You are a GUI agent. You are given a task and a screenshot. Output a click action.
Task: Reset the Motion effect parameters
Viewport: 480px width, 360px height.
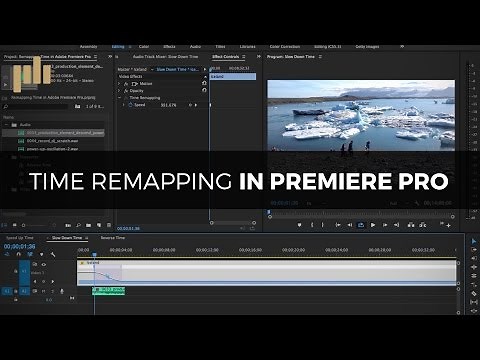pos(204,83)
